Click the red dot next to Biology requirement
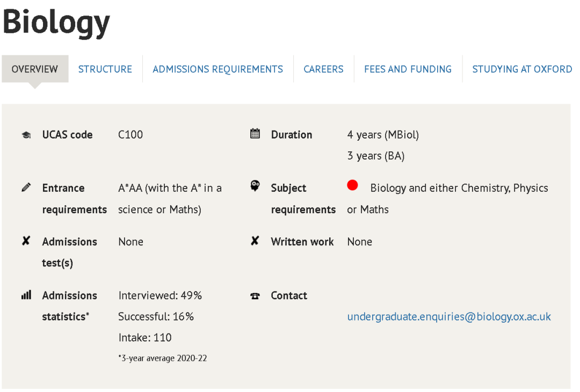This screenshot has height=392, width=580. pos(352,186)
